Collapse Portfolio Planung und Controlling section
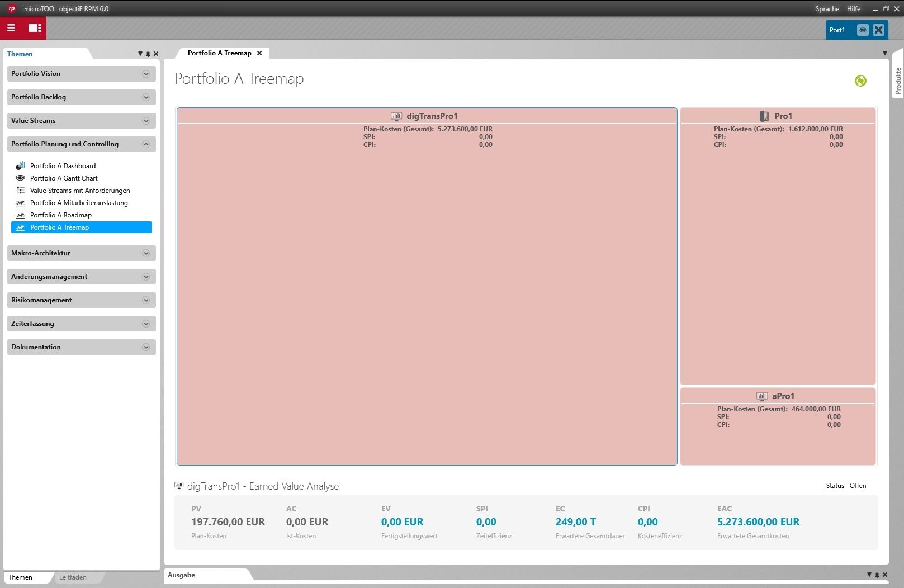904x588 pixels. pos(146,144)
